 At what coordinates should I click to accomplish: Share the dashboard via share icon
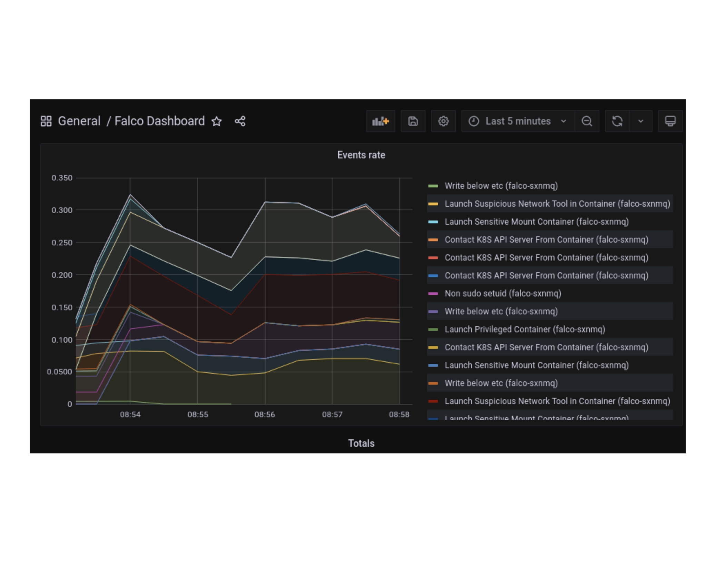[240, 121]
